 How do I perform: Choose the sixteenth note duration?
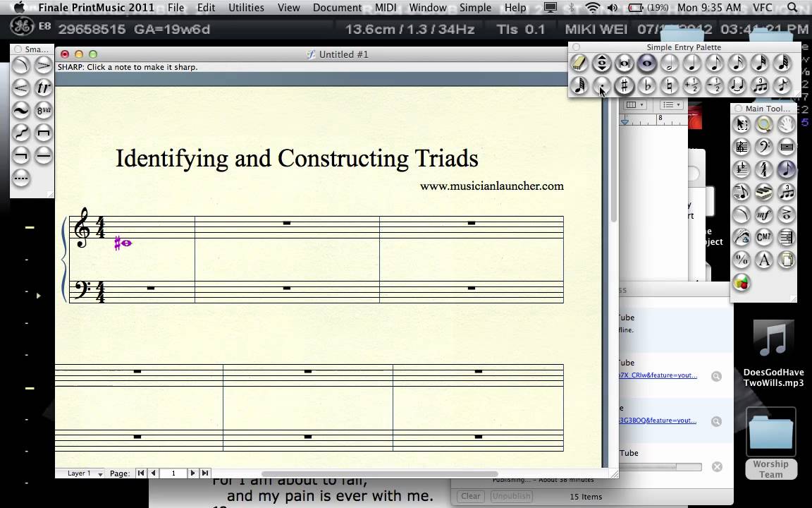(x=737, y=64)
